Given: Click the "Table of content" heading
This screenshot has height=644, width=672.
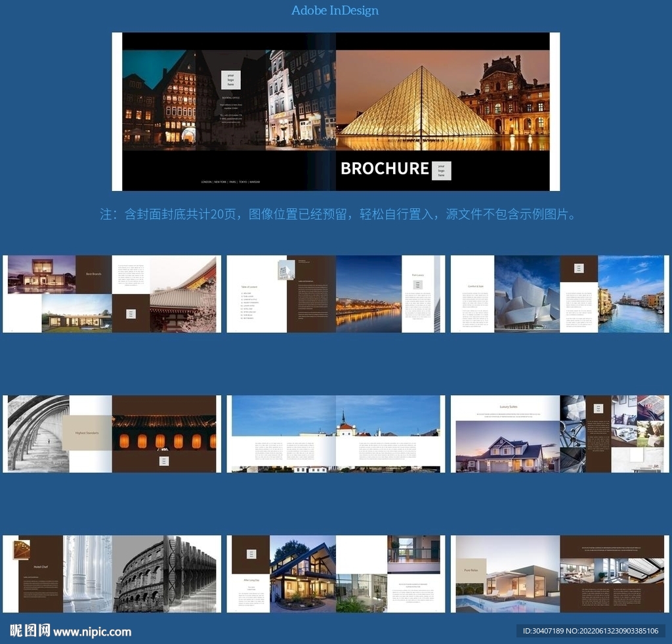Looking at the screenshot, I should pos(249,287).
